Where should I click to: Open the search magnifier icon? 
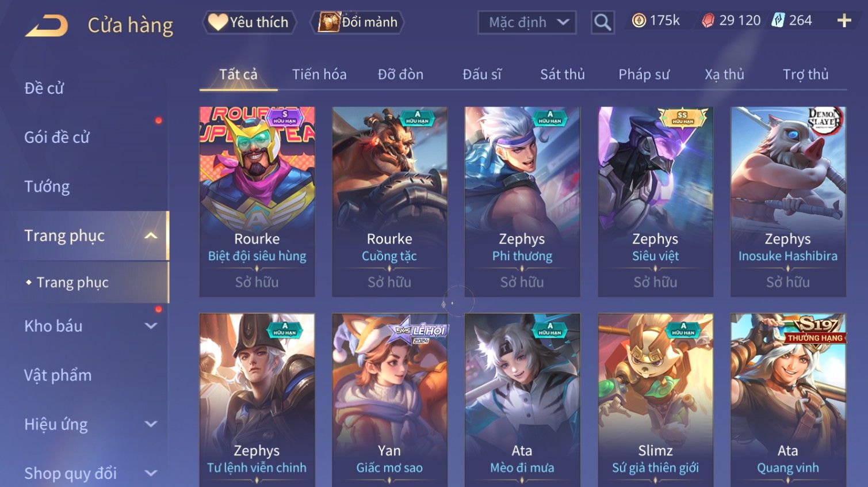coord(602,22)
